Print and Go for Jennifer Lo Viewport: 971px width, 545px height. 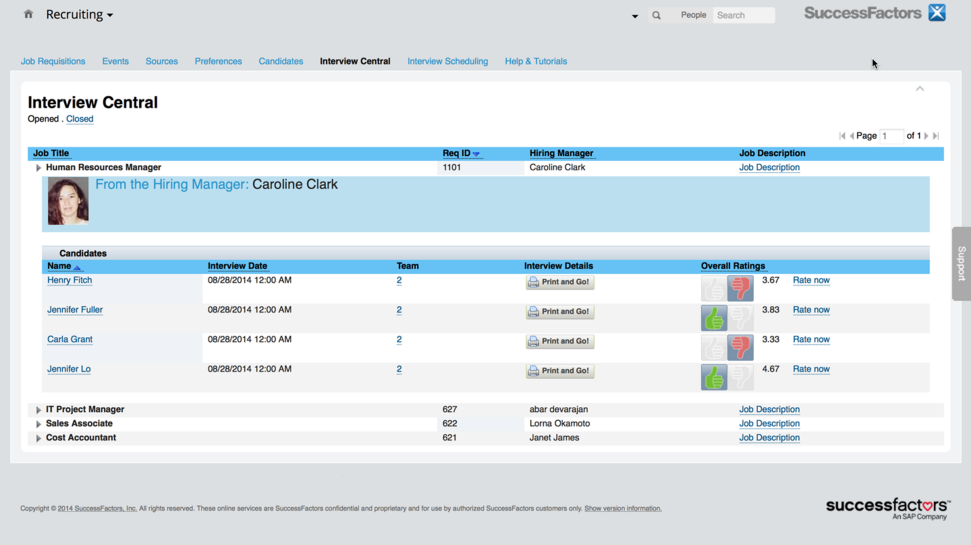coord(560,371)
